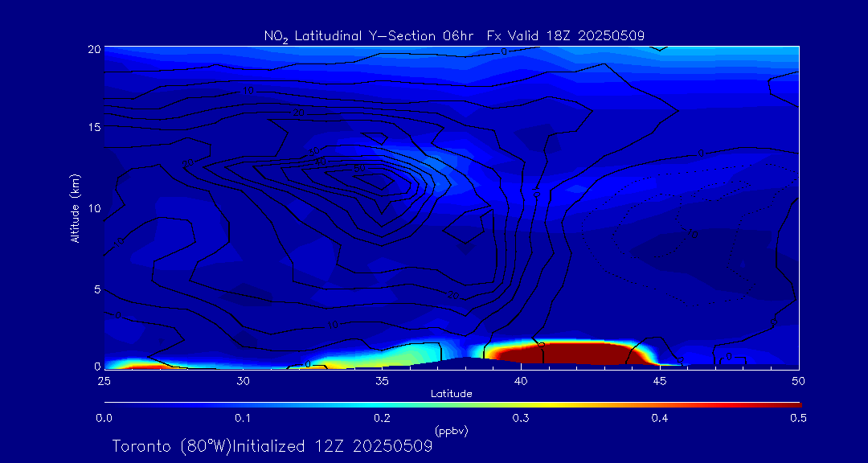
Task: Click the 0.5 label on the colorbar
Action: [x=798, y=418]
